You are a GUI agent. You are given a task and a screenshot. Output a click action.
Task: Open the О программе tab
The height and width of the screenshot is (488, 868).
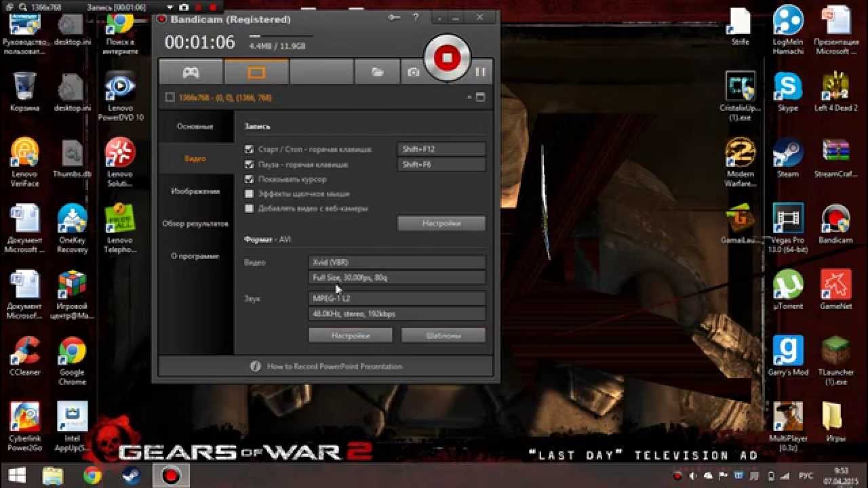pyautogui.click(x=195, y=256)
